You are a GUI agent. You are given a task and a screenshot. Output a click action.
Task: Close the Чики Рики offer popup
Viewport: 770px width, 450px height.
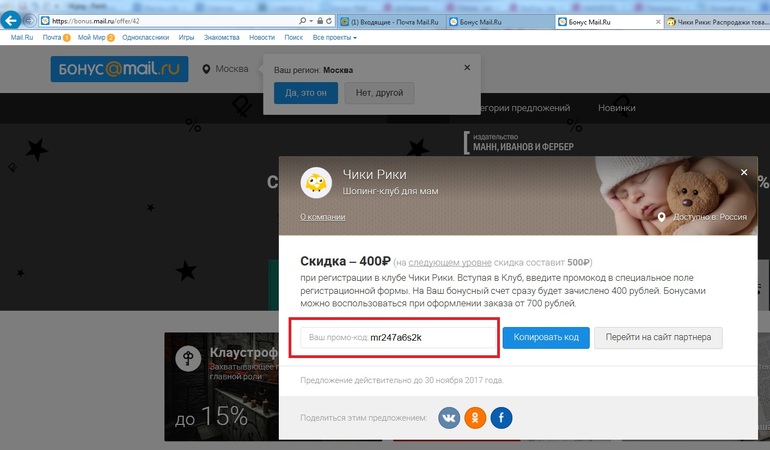click(743, 172)
